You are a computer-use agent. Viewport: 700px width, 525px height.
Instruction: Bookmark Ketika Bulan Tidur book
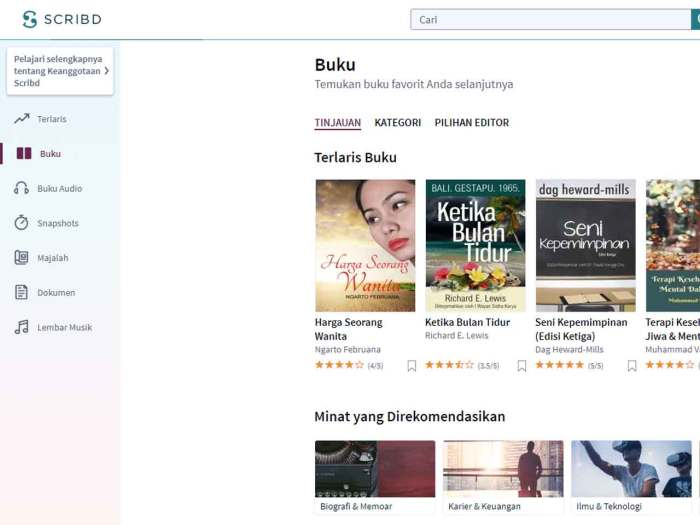[x=522, y=366]
